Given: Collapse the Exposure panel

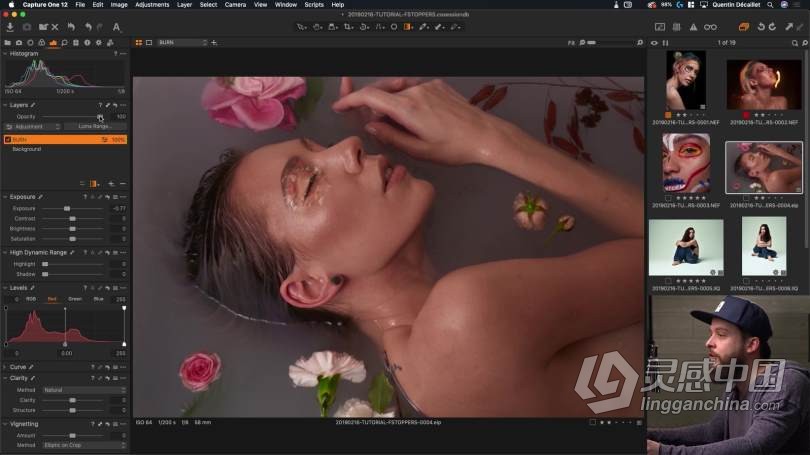Looking at the screenshot, I should tap(5, 197).
